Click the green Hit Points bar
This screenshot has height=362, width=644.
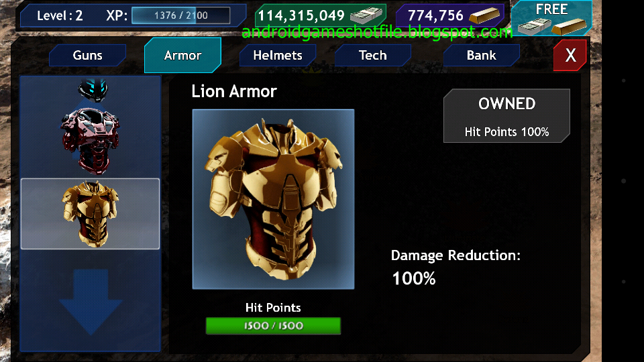[273, 326]
